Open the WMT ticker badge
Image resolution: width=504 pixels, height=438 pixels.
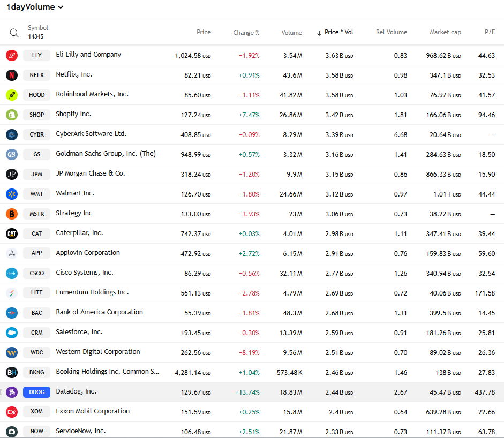click(x=36, y=194)
